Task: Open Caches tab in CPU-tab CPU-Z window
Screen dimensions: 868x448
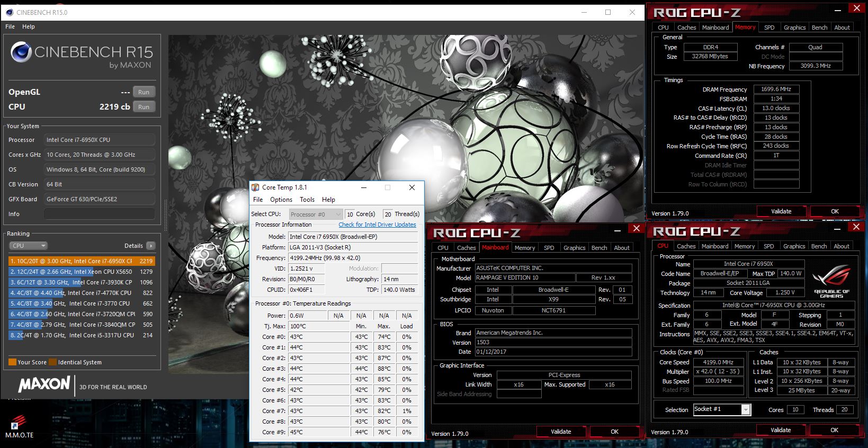Action: [686, 246]
